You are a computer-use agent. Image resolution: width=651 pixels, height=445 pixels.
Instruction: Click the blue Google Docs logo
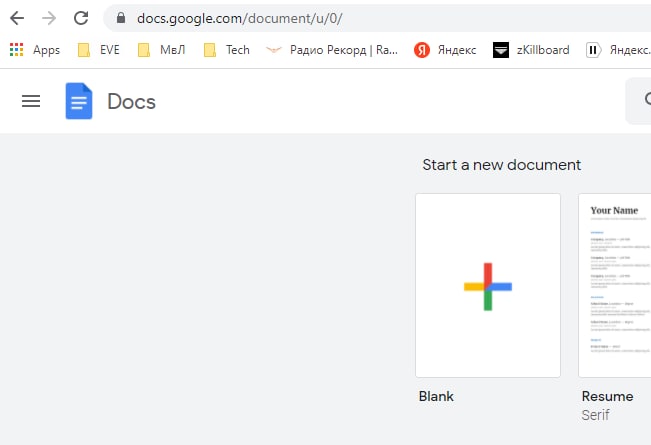click(79, 101)
